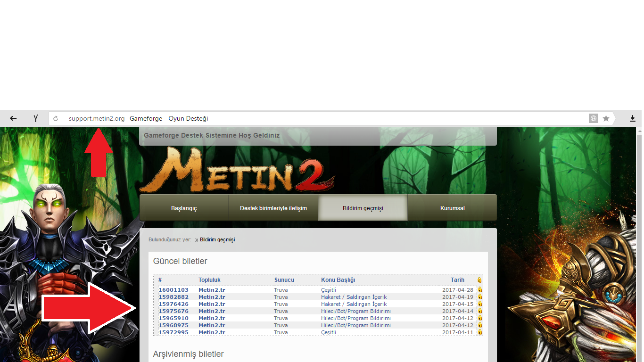Click Metin2.tr in the 15965910 row
Image resolution: width=644 pixels, height=362 pixels.
tap(212, 318)
